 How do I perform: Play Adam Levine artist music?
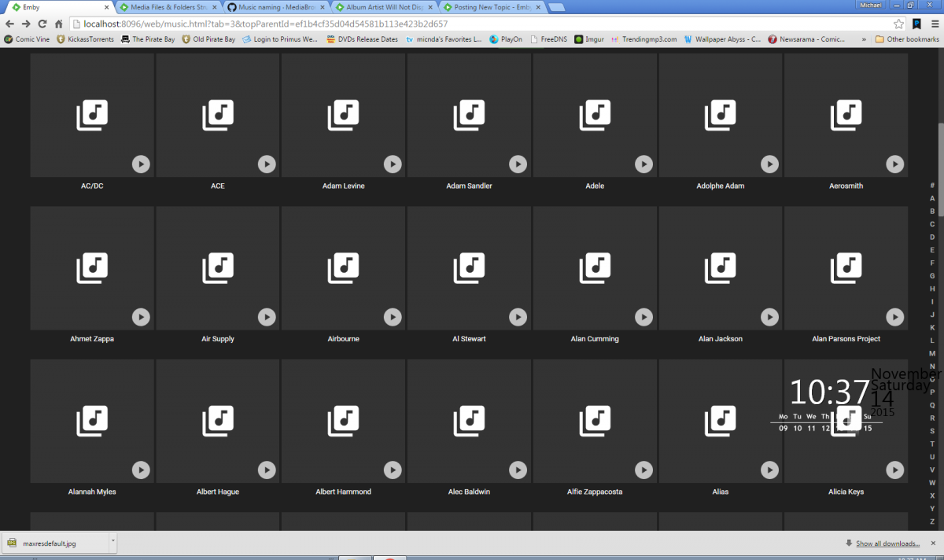tap(393, 164)
